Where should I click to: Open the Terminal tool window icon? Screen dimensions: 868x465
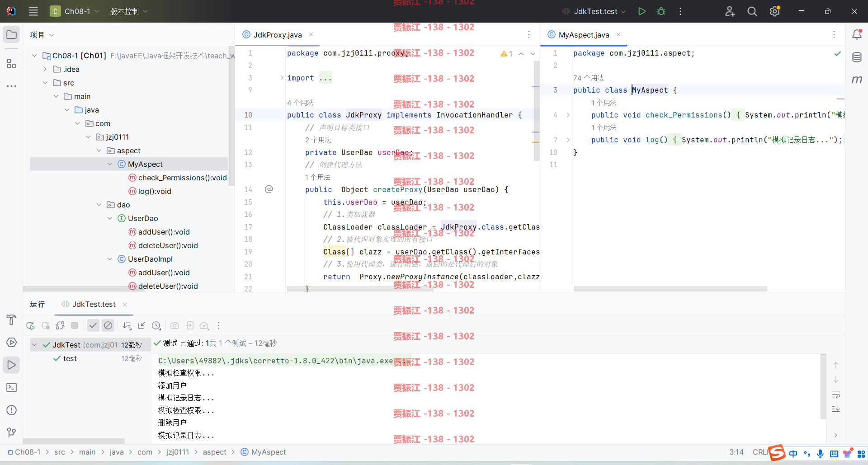coord(12,387)
